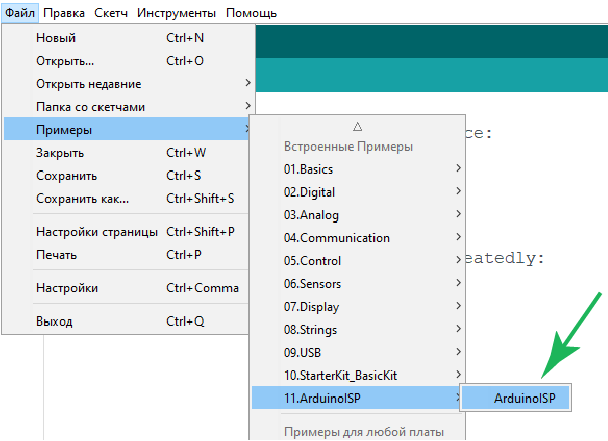Image resolution: width=608 pixels, height=441 pixels.
Task: Expand the 01.Basics examples
Action: pyautogui.click(x=357, y=169)
